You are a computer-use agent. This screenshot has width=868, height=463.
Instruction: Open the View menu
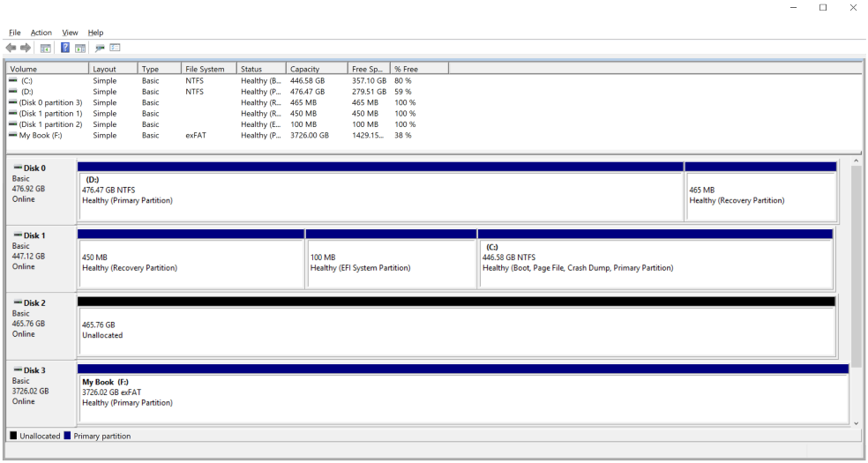pyautogui.click(x=70, y=33)
